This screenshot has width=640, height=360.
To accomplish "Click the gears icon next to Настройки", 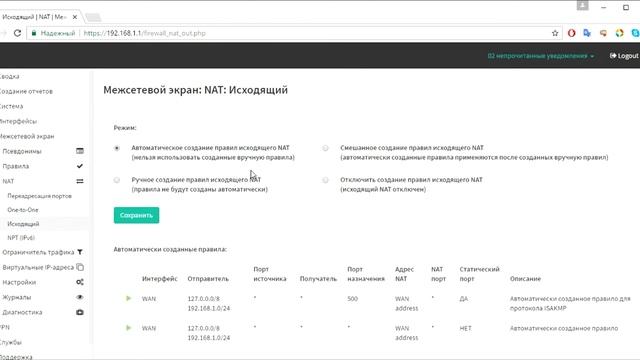I will click(x=80, y=282).
